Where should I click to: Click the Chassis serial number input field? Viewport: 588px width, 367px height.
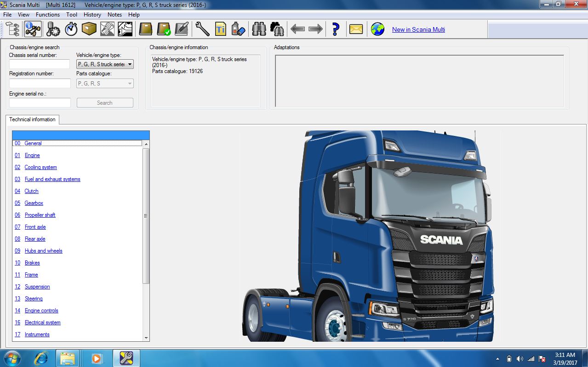point(40,64)
